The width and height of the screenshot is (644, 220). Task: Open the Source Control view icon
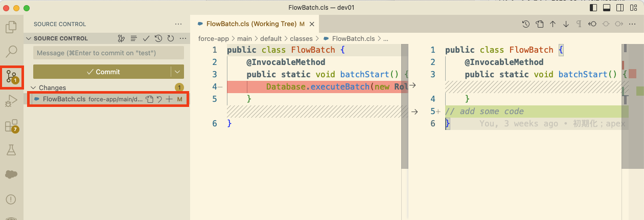[x=11, y=76]
